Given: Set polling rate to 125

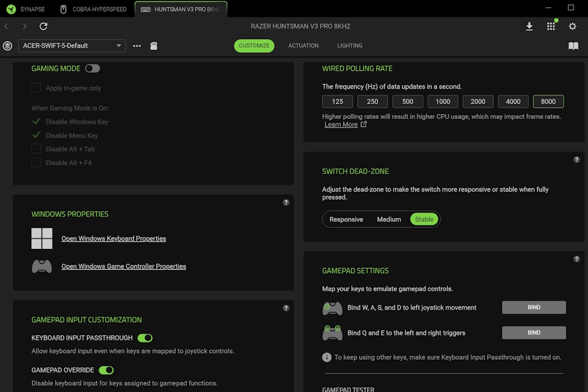Looking at the screenshot, I should 337,102.
